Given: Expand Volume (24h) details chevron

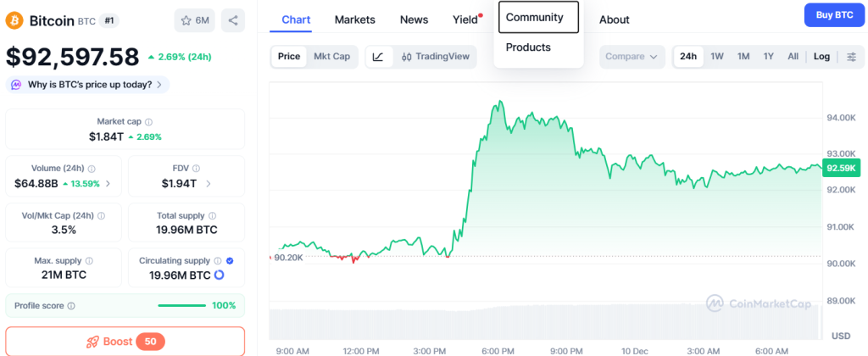Looking at the screenshot, I should coord(107,183).
